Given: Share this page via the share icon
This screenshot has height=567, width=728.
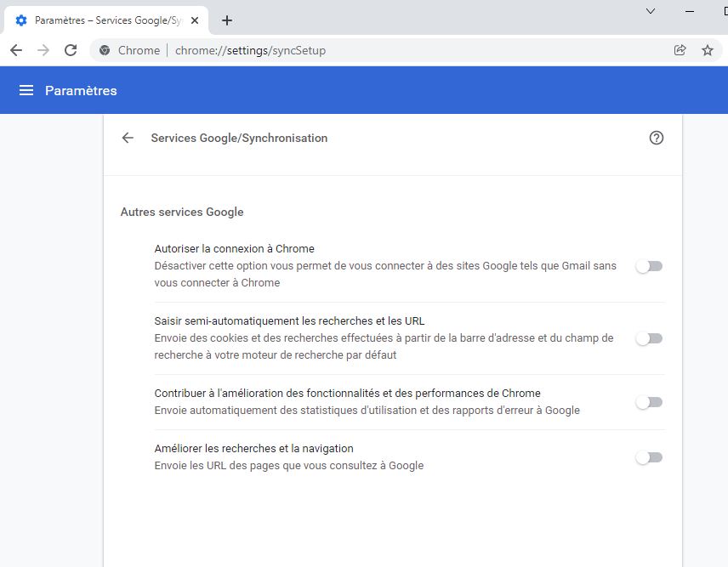Looking at the screenshot, I should point(680,50).
